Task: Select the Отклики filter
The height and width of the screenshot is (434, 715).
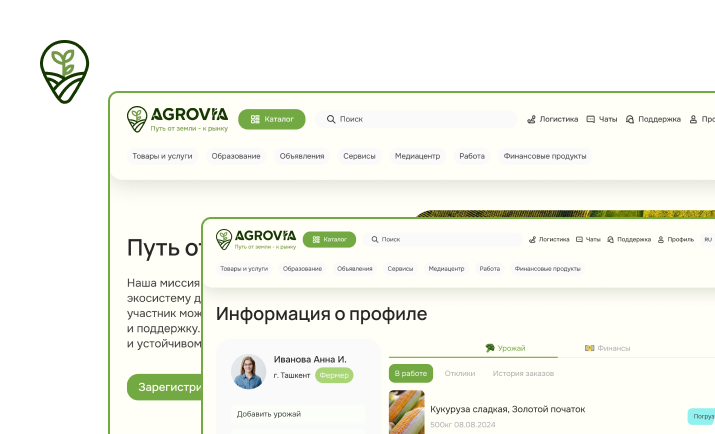Action: tap(460, 373)
